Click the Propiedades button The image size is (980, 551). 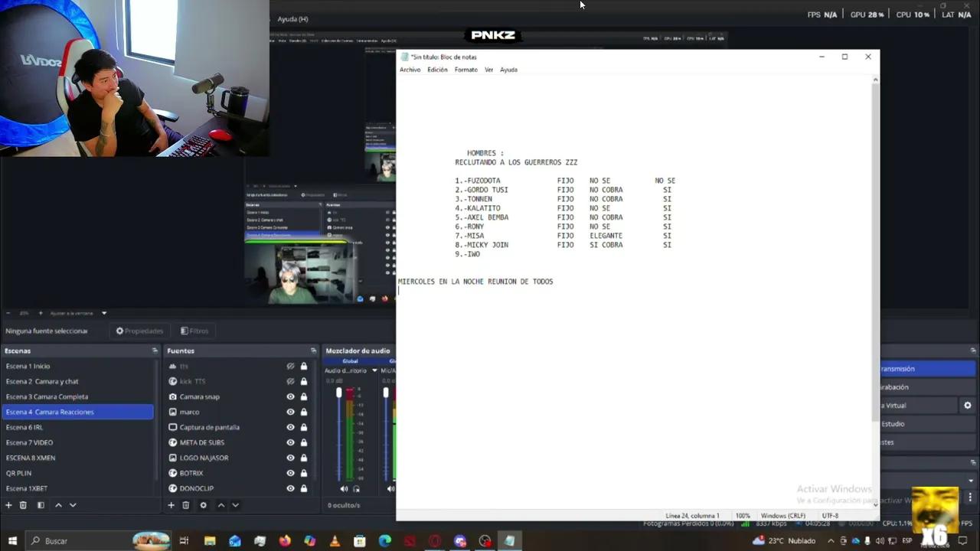(139, 331)
